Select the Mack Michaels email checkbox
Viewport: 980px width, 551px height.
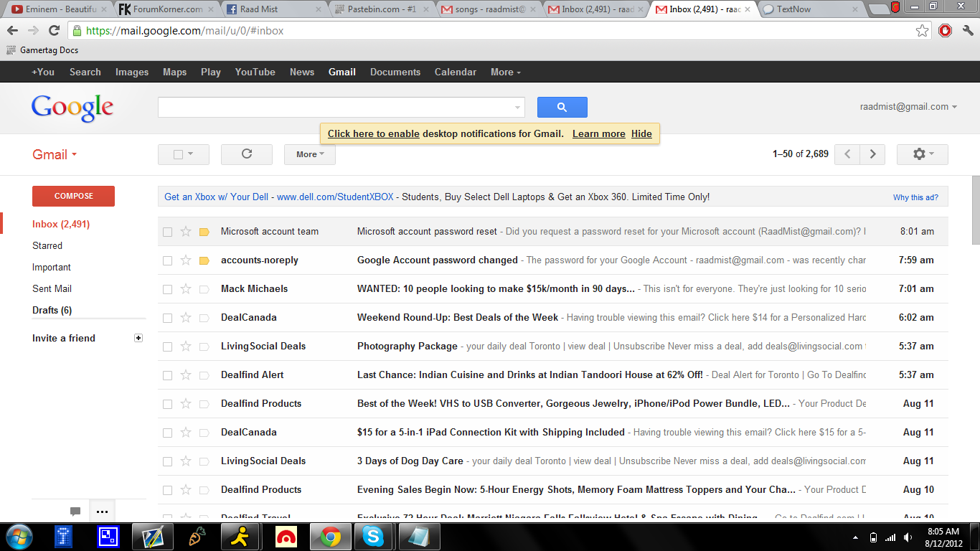[x=167, y=289]
